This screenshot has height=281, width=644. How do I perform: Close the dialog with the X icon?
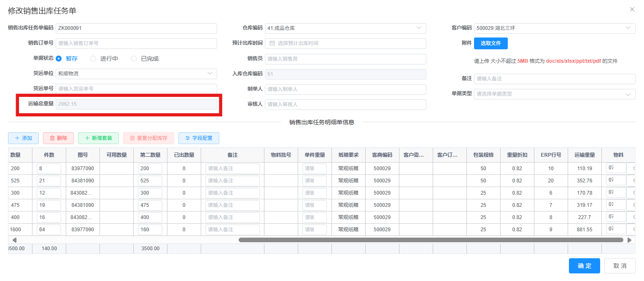coord(632,9)
